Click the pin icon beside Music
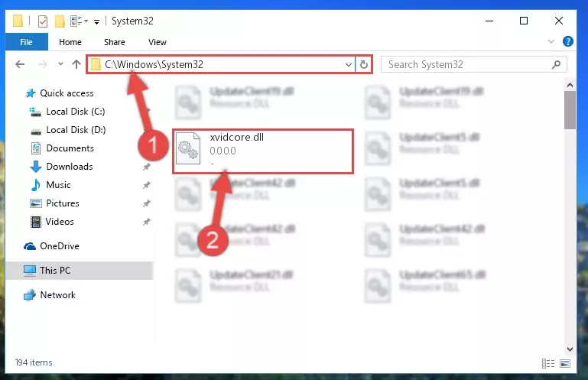The image size is (588, 380). pos(147,185)
